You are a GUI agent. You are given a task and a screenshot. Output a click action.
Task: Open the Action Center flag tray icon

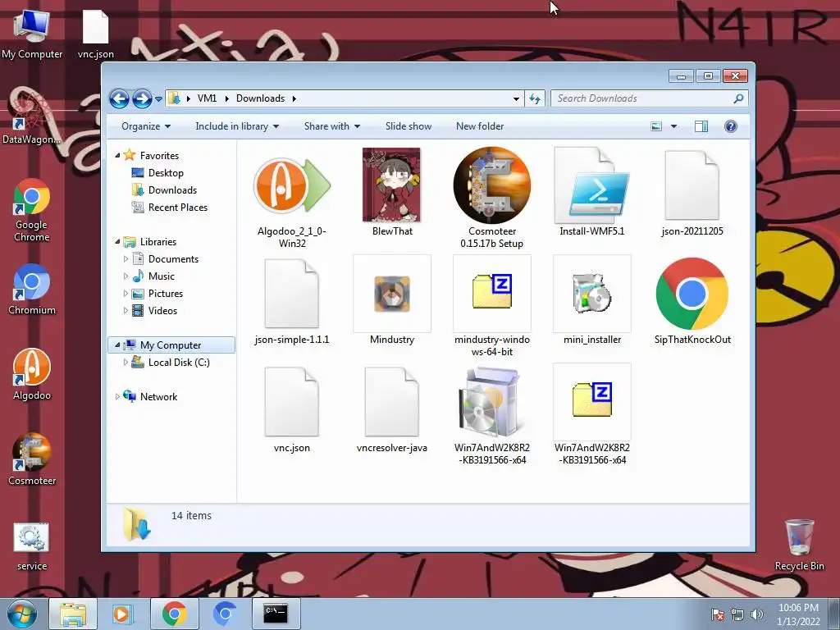[718, 614]
